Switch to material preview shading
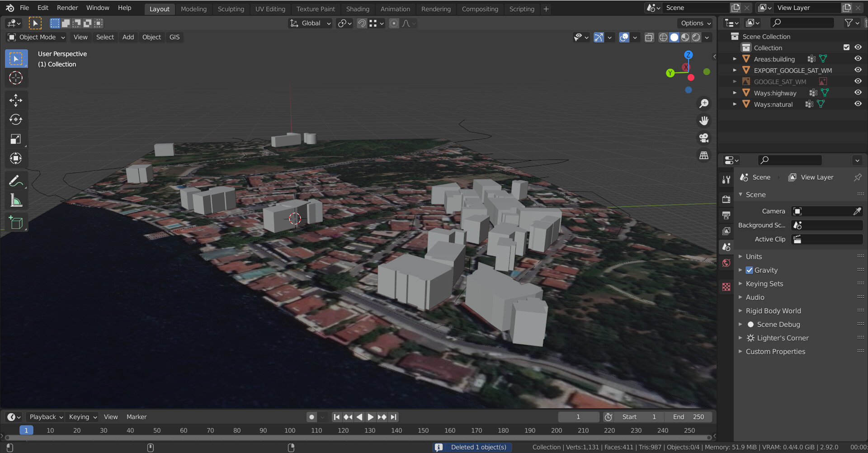 (x=685, y=37)
